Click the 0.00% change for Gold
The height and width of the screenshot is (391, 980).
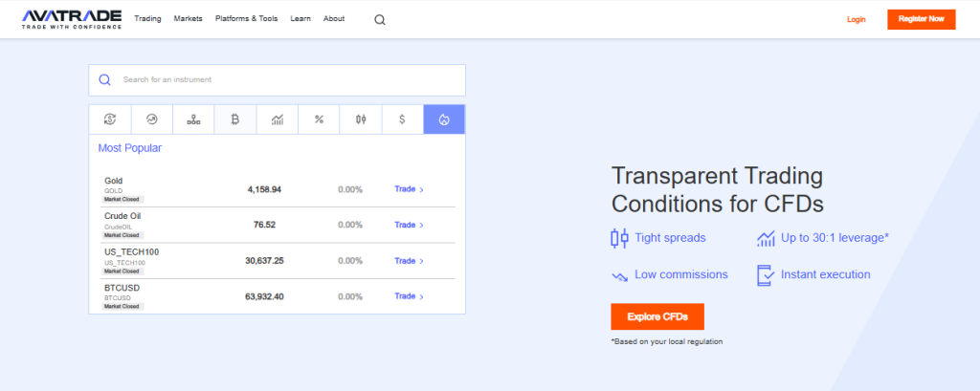point(350,189)
